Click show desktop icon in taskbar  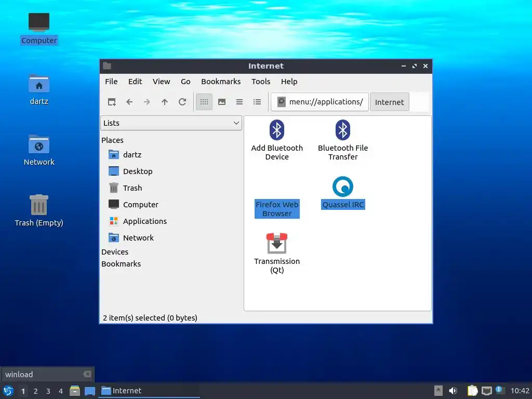pyautogui.click(x=90, y=391)
